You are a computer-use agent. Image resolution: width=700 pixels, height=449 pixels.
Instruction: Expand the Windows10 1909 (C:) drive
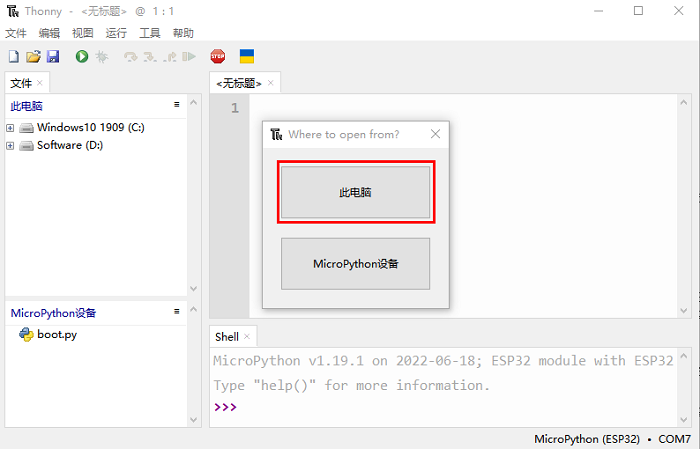(x=10, y=128)
